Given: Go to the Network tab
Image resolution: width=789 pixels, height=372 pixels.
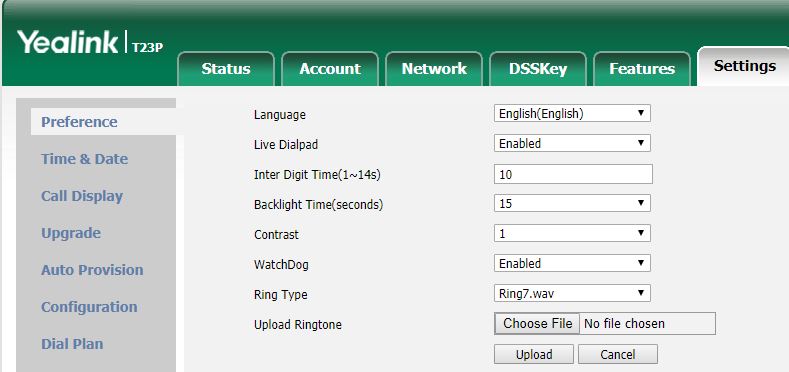Looking at the screenshot, I should pos(434,69).
